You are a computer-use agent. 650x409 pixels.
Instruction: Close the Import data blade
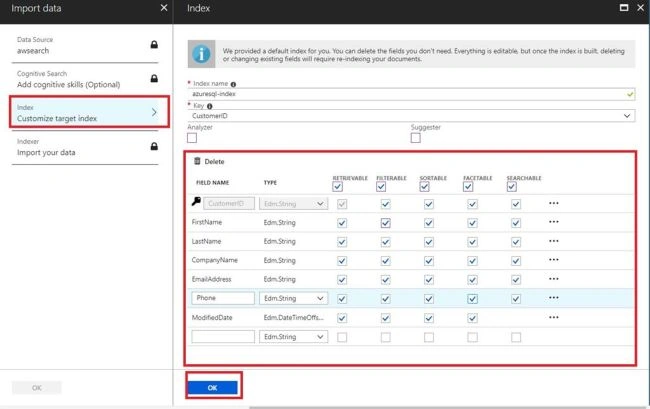click(x=164, y=7)
